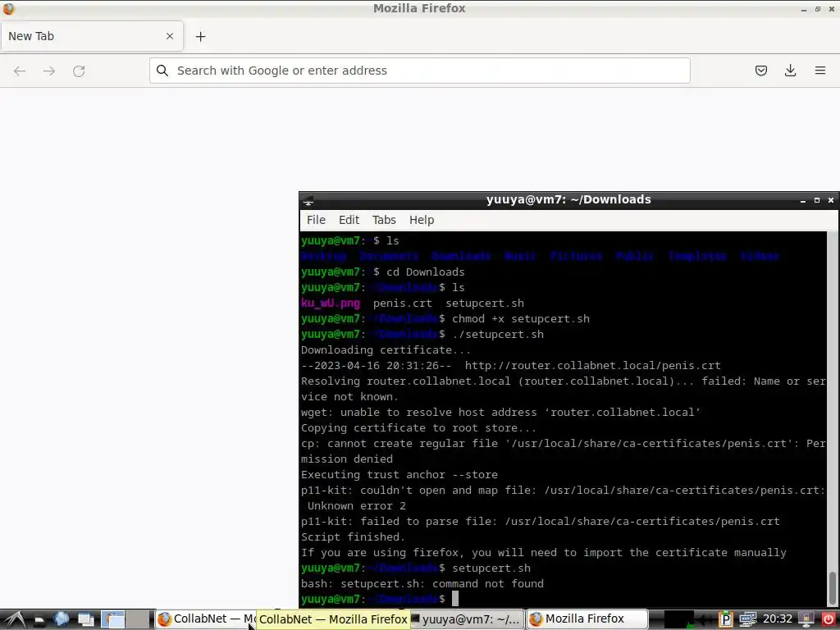Click setupcert.sh in ls output
This screenshot has width=840, height=630.
485,304
